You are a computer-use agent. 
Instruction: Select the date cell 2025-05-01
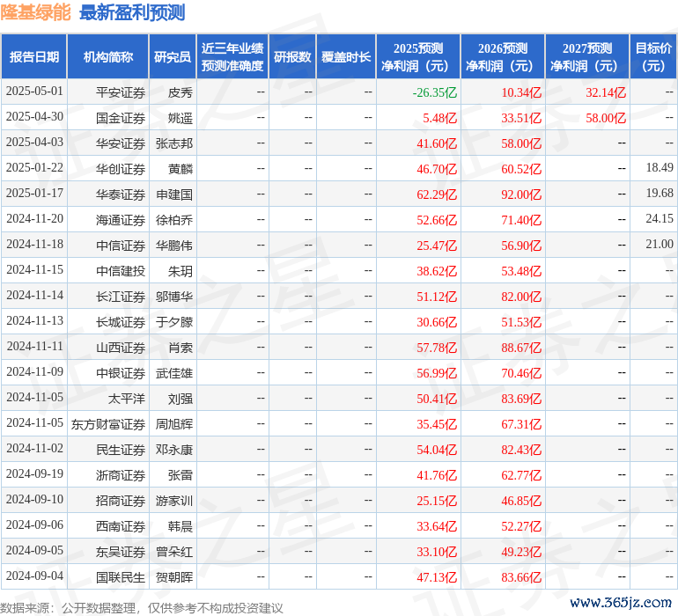coord(34,92)
